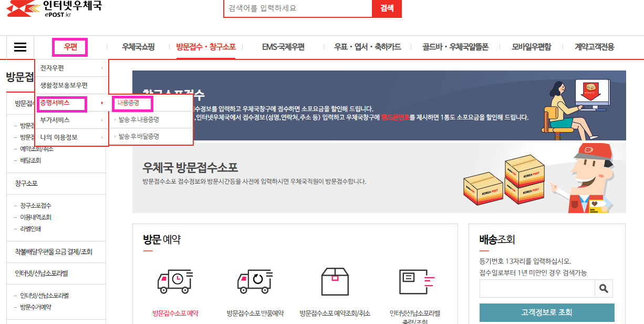Screen dimensions: 644x324
Task: Open 방문수거예약 in the sidebar
Action: pyautogui.click(x=36, y=307)
